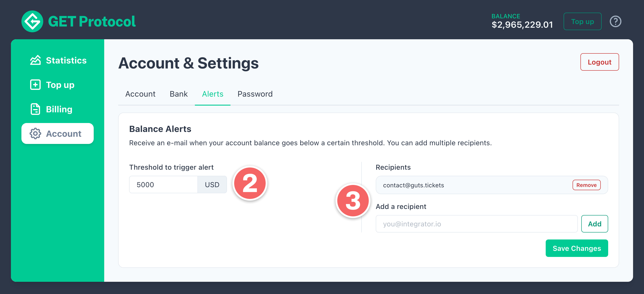The height and width of the screenshot is (294, 644).
Task: Click the red step 2 badge
Action: (x=250, y=183)
